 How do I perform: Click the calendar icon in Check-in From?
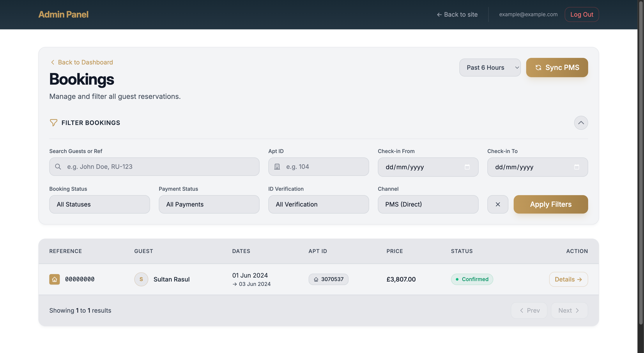[467, 167]
